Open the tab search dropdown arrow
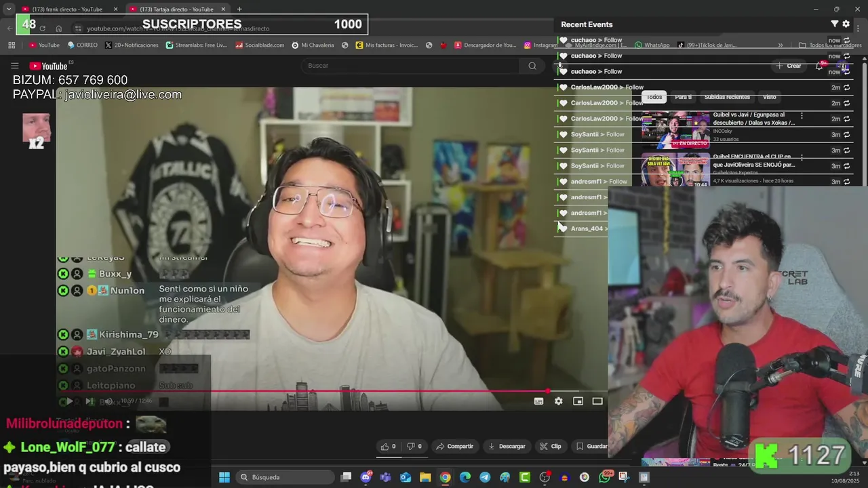 (x=9, y=9)
